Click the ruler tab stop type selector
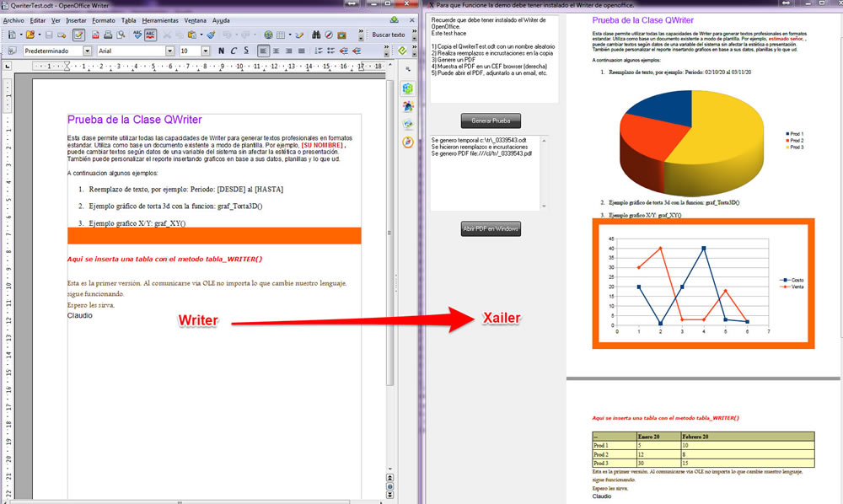The height and width of the screenshot is (504, 843). point(8,66)
